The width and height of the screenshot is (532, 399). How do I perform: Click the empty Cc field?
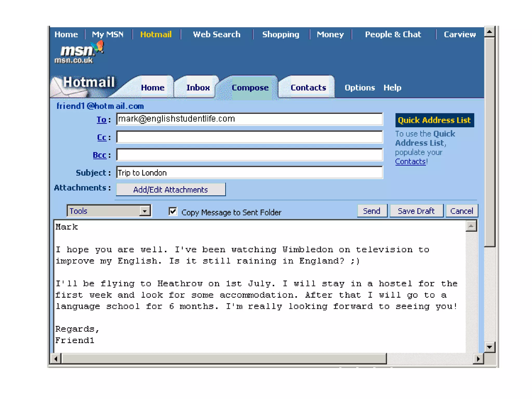coord(249,137)
